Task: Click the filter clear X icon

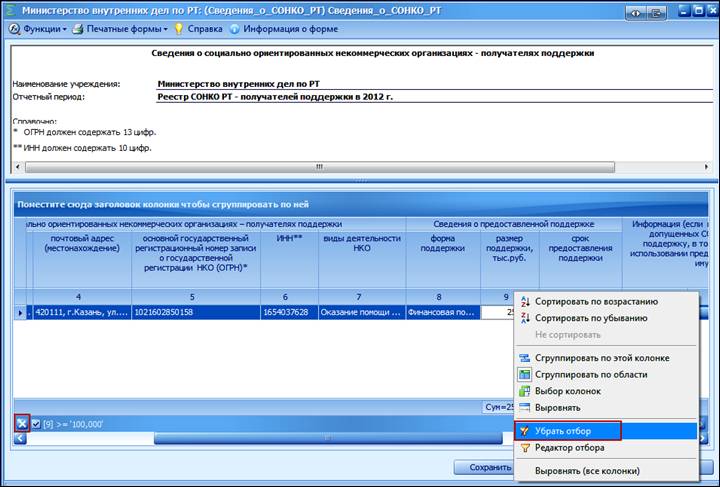Action: (22, 423)
